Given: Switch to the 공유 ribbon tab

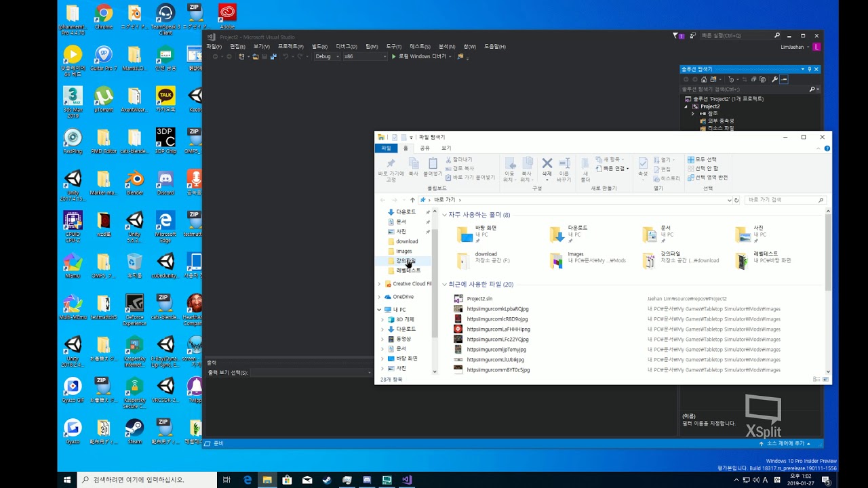Looking at the screenshot, I should click(x=425, y=148).
